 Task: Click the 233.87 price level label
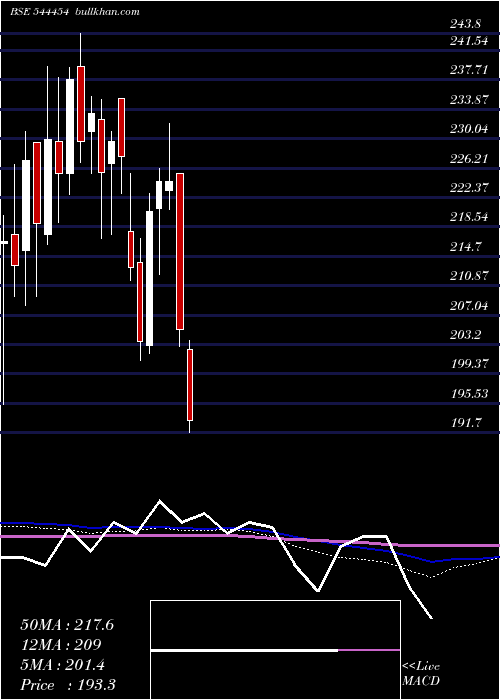[x=469, y=100]
